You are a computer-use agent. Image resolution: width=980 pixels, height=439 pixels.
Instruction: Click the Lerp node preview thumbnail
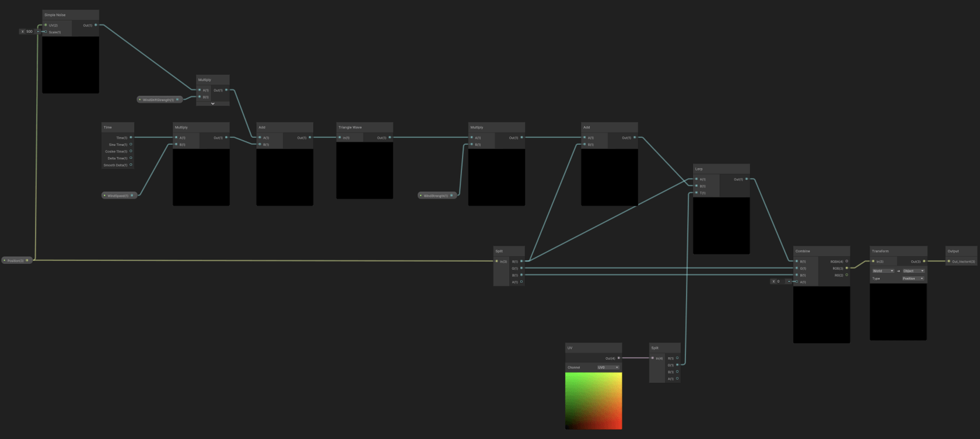tap(721, 225)
